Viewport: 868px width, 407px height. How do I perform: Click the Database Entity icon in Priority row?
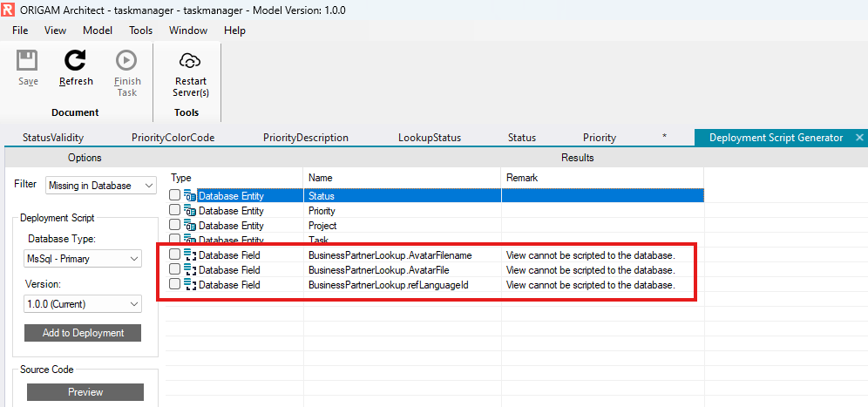tap(190, 210)
